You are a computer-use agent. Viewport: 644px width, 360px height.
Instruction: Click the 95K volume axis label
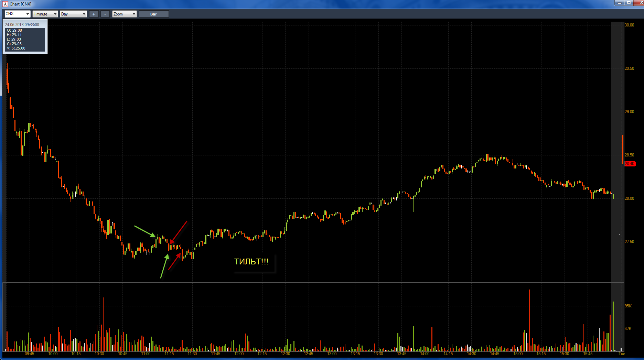628,306
